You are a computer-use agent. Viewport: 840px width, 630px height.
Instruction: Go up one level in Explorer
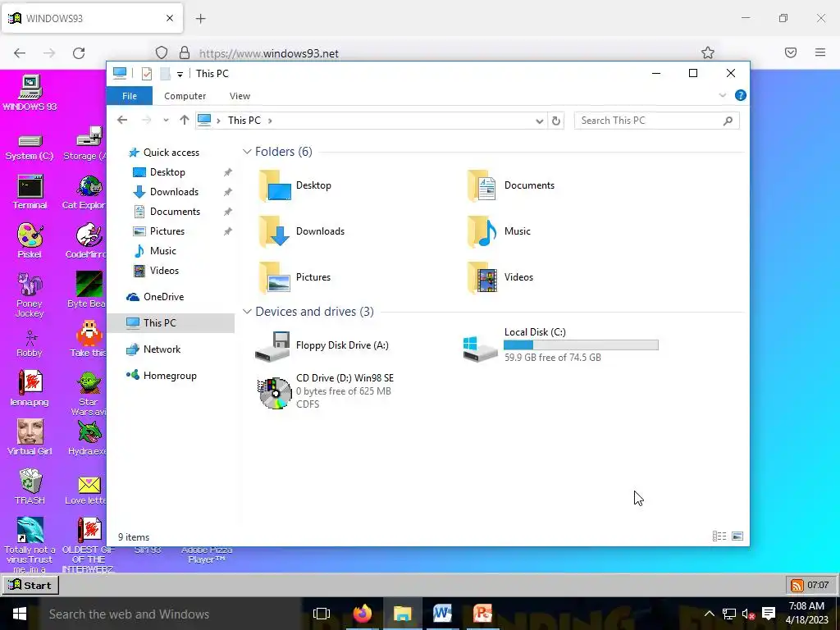pos(185,120)
